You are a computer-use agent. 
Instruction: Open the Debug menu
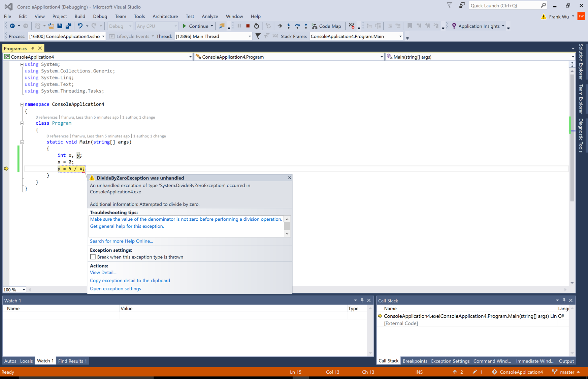pos(100,16)
